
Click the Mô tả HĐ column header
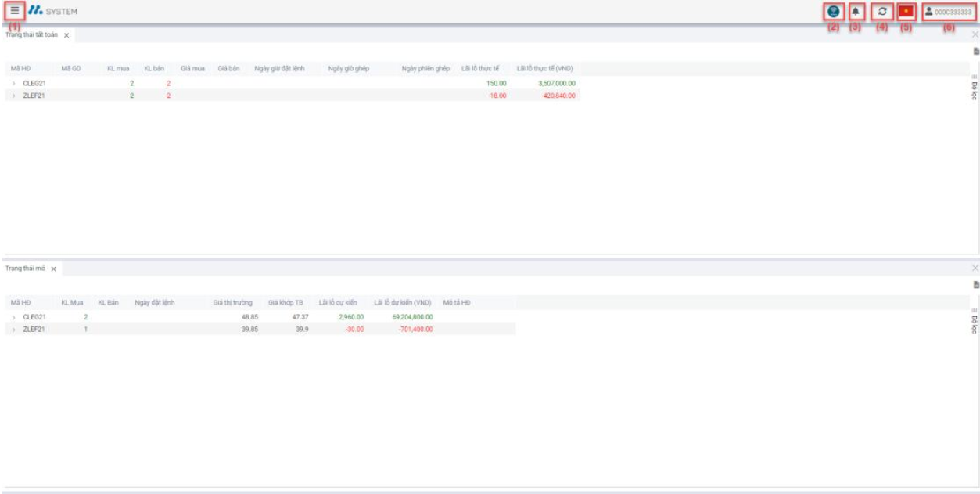click(456, 302)
